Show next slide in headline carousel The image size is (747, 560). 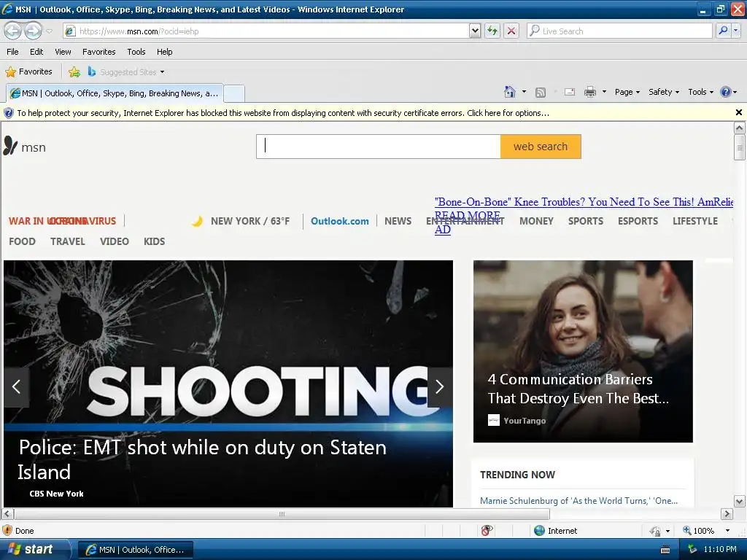[x=440, y=386]
